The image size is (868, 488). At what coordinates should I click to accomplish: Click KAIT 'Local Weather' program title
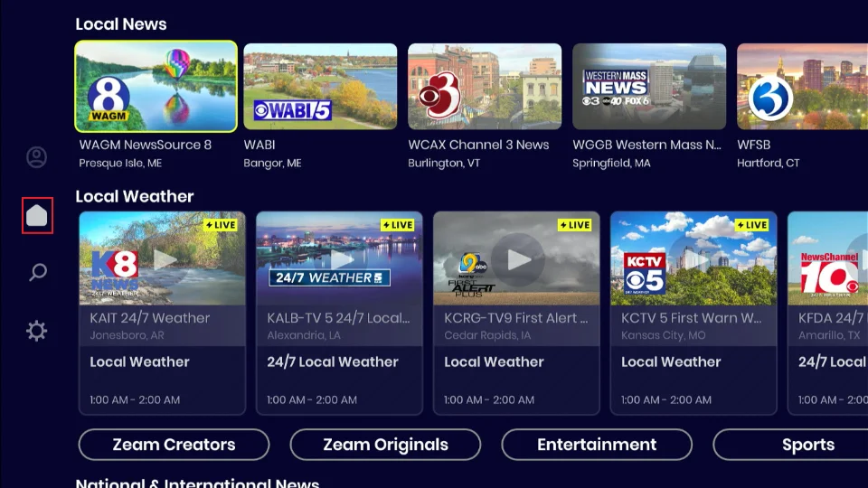[x=139, y=361]
